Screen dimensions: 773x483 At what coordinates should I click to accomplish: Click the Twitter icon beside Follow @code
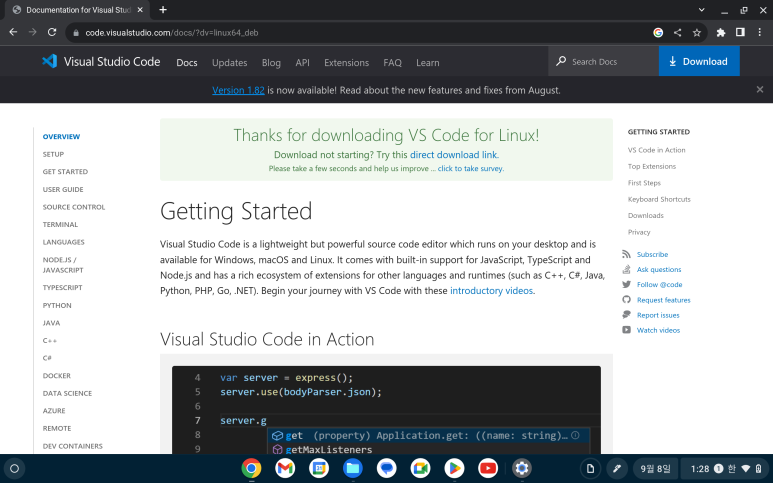click(x=627, y=284)
